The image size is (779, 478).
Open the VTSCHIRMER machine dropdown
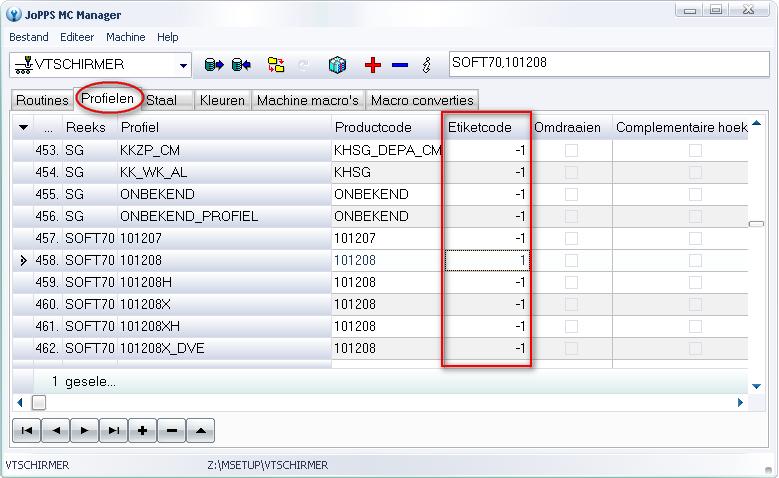(x=183, y=65)
